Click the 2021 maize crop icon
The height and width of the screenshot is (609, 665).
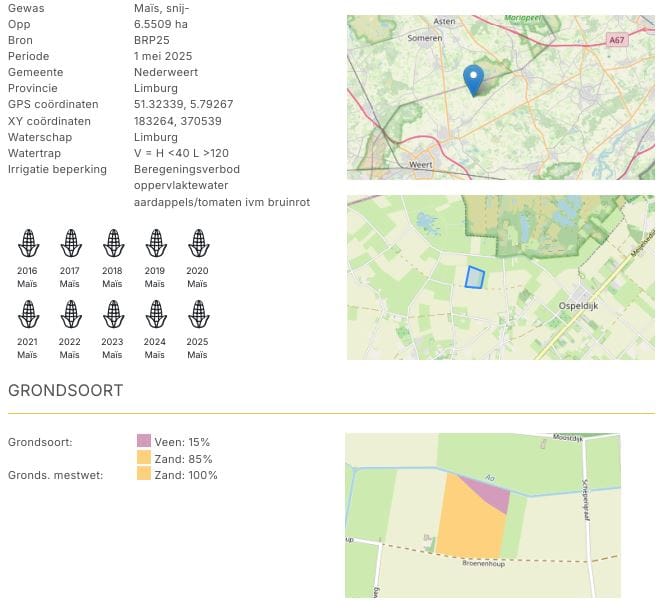[27, 314]
